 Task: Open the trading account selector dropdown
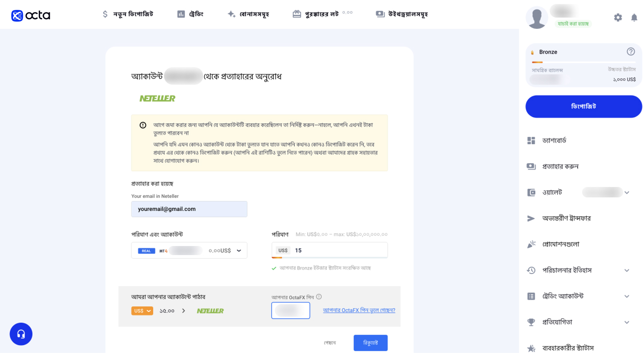(189, 250)
